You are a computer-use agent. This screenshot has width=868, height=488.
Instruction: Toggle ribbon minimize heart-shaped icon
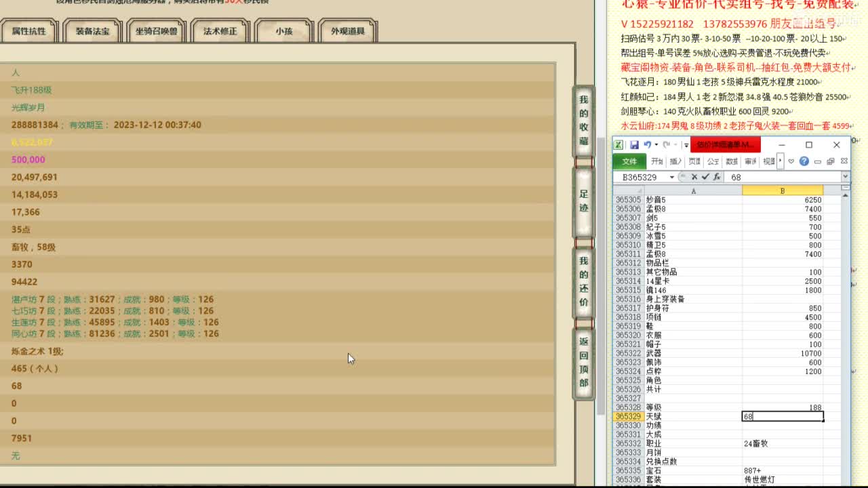point(791,161)
